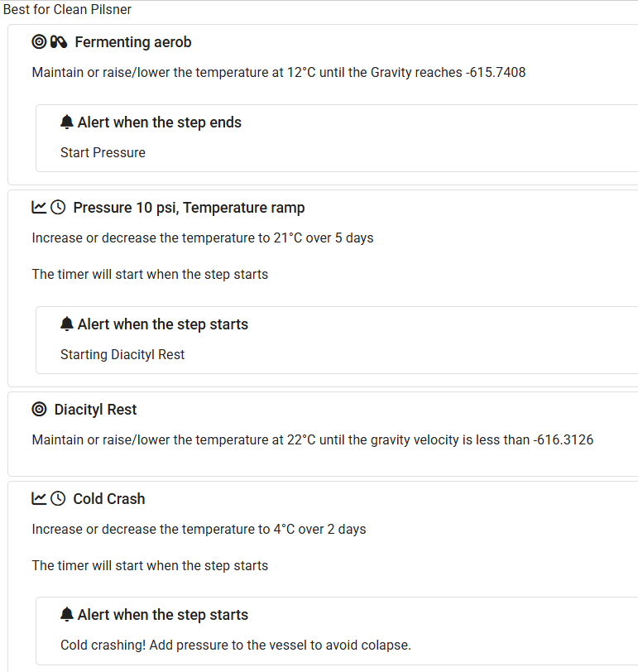Click the target icon beside Fermenting aerob

[x=39, y=42]
